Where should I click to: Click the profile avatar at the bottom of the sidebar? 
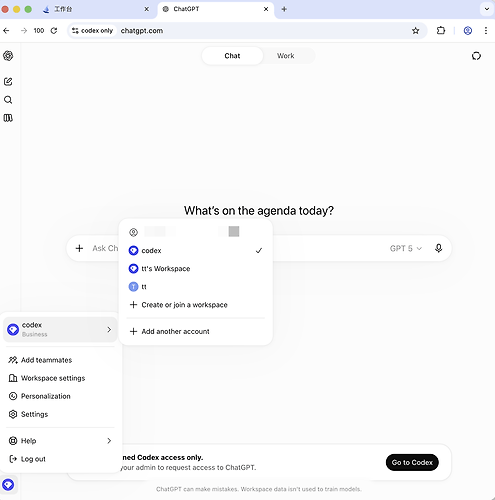[x=8, y=484]
